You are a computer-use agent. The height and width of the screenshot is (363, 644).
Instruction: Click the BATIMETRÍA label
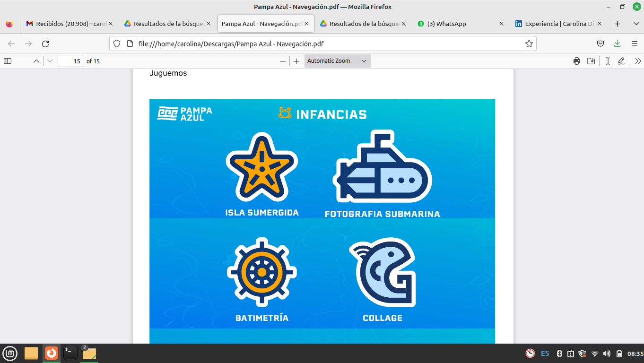[x=262, y=318]
